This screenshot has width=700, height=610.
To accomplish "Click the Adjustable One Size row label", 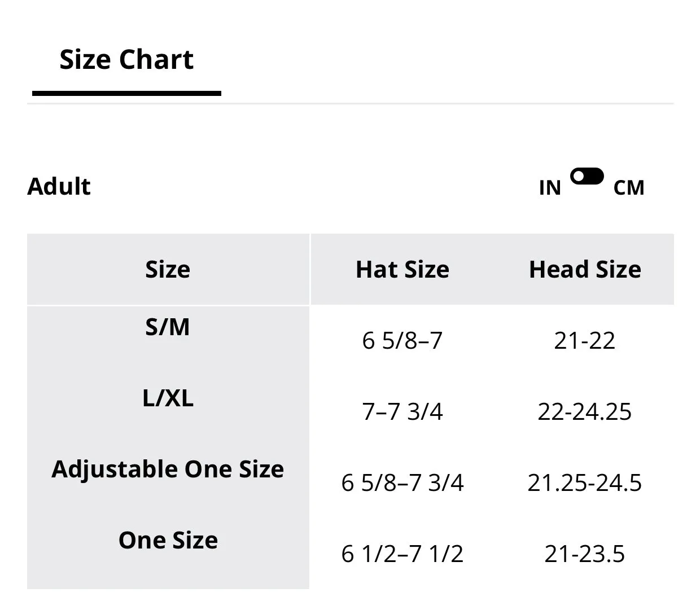I will (x=168, y=469).
